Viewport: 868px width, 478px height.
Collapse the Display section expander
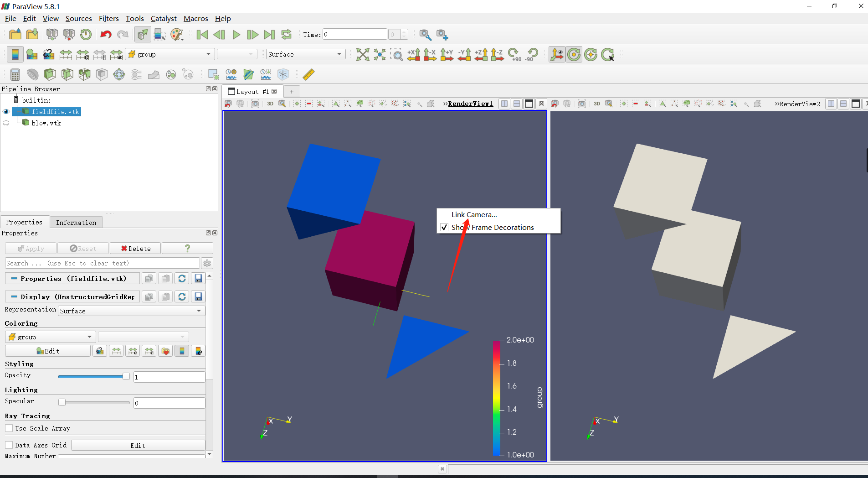[14, 297]
